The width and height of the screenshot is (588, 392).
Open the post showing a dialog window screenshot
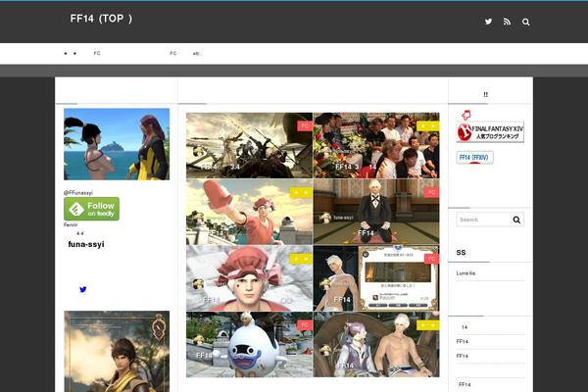[376, 278]
